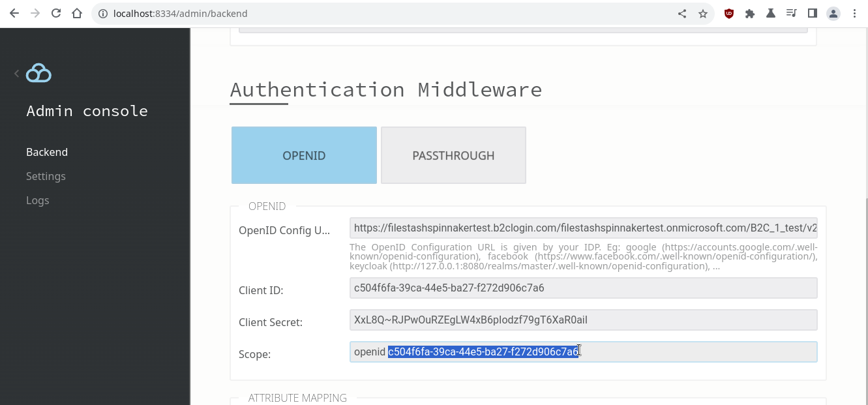Click the Filestash cloud logo icon
Viewport: 868px width, 405px height.
click(x=38, y=74)
